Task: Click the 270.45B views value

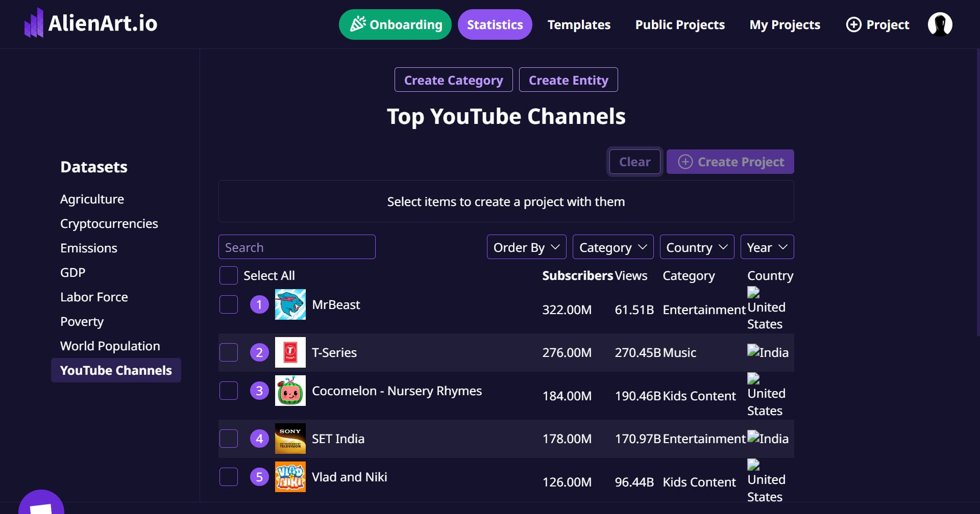Action: (x=638, y=352)
